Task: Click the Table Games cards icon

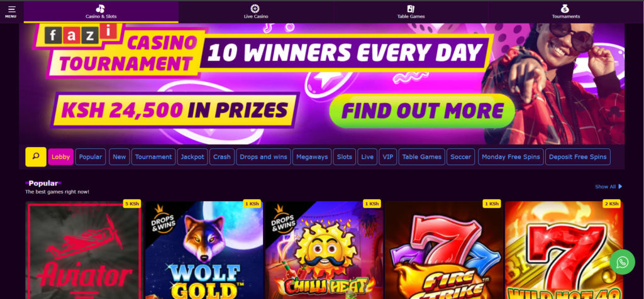Action: pyautogui.click(x=411, y=9)
